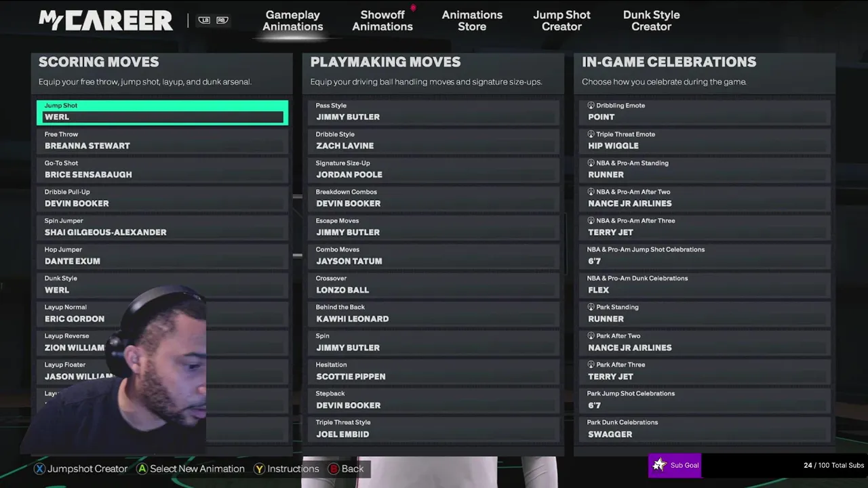The image size is (868, 488).
Task: Select the Spin Jimmy Butler slot
Action: [434, 343]
